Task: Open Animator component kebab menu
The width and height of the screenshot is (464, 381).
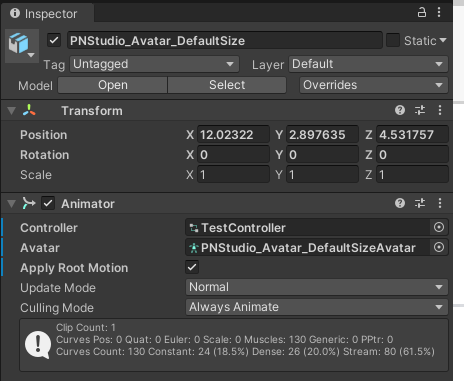Action: click(440, 203)
